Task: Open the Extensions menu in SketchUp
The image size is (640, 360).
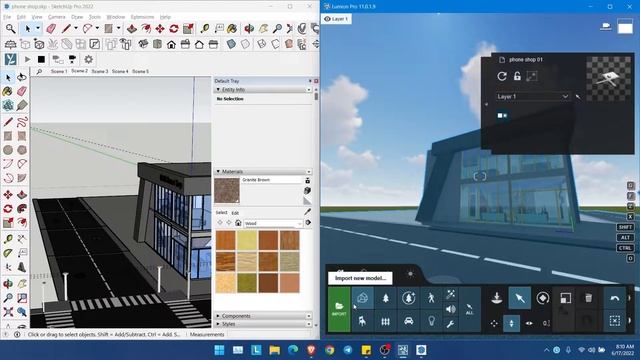Action: click(142, 17)
